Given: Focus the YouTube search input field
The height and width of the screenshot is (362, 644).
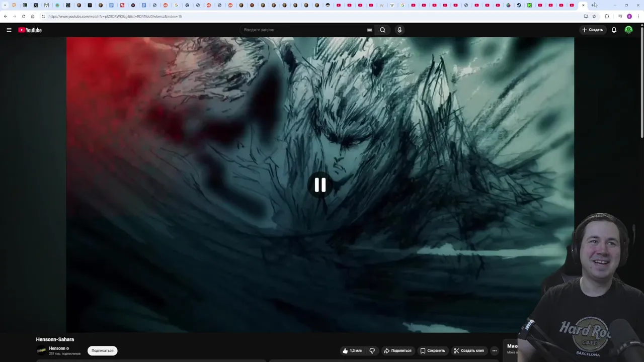Looking at the screenshot, I should point(304,30).
